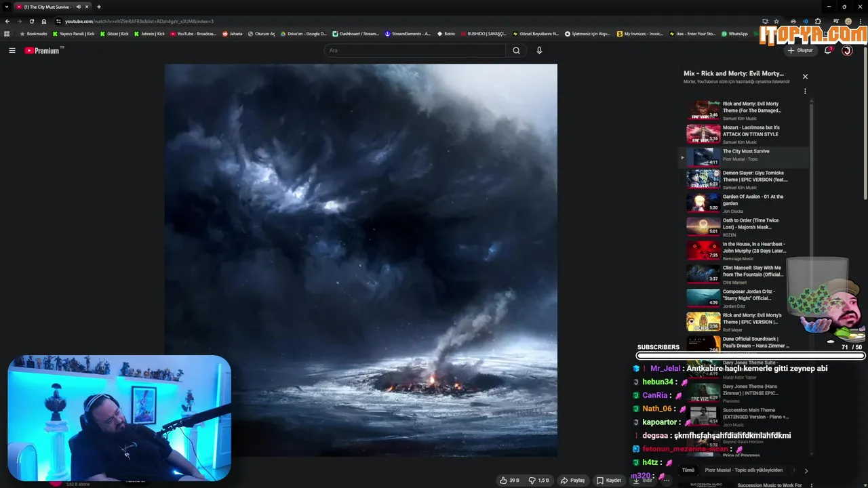Click the Oluştur create button
Viewport: 868px width, 488px height.
point(800,50)
